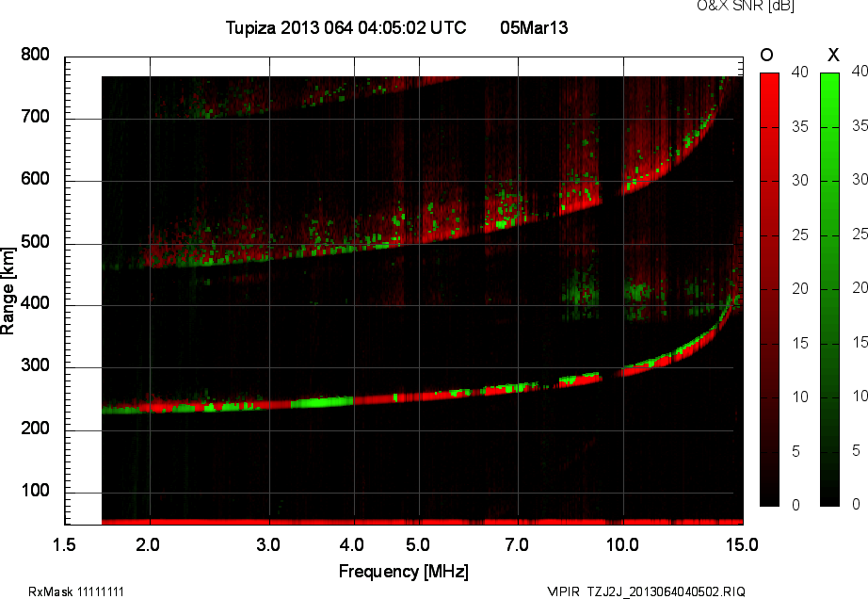Click the bright green X-mode trace segment near 3.5 MHz
This screenshot has width=868, height=599.
(x=322, y=402)
